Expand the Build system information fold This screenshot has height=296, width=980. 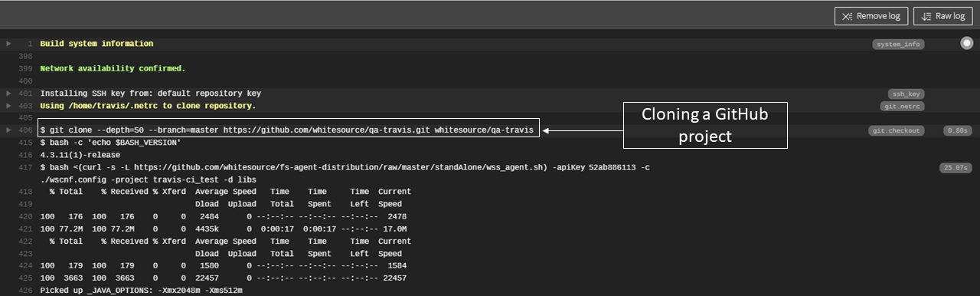point(8,44)
